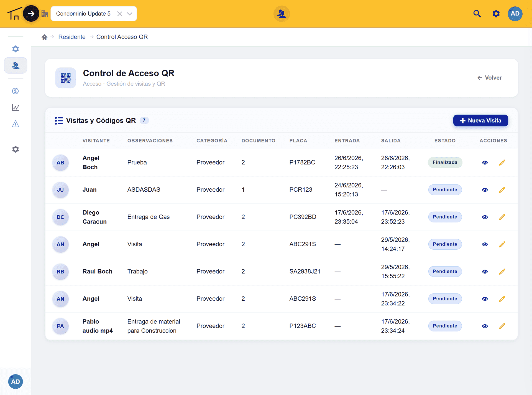Open the search magnifier in header

tap(477, 14)
